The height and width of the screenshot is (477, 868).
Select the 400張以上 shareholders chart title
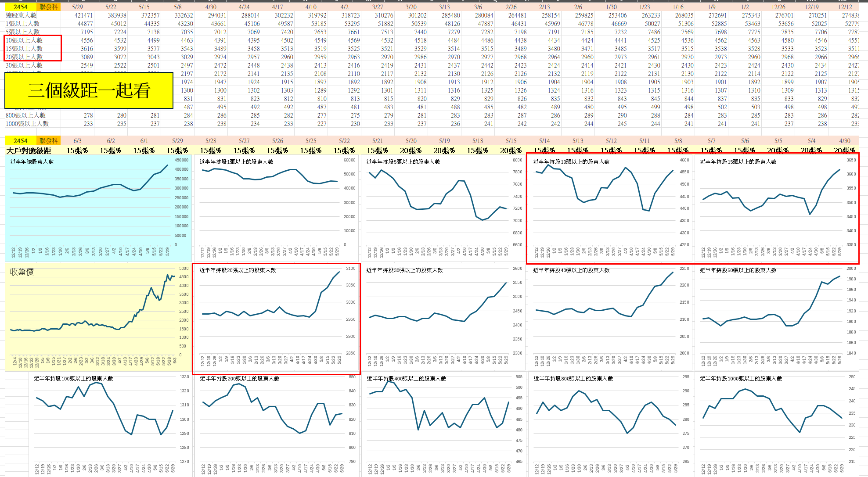click(x=407, y=379)
